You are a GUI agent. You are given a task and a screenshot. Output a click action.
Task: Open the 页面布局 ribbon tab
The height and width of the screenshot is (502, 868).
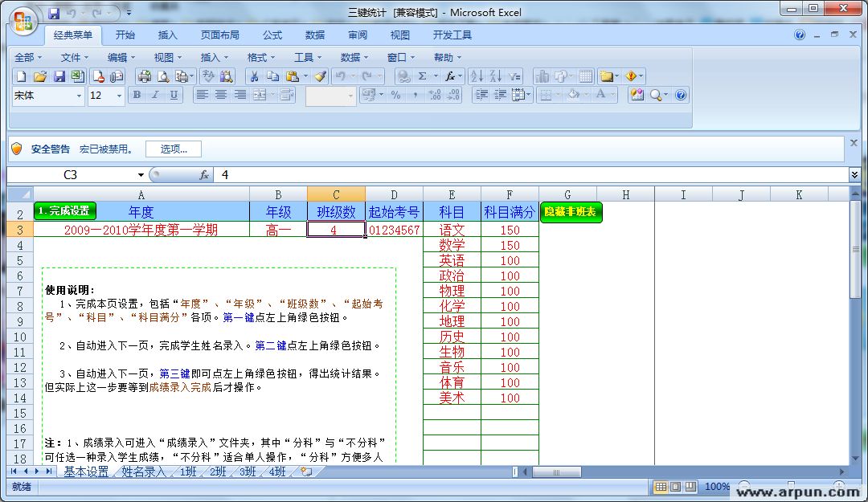[219, 35]
